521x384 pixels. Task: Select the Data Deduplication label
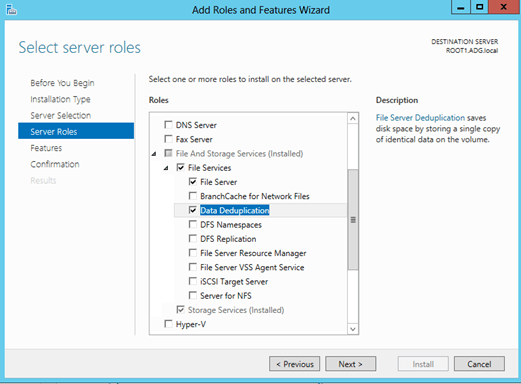tap(235, 210)
